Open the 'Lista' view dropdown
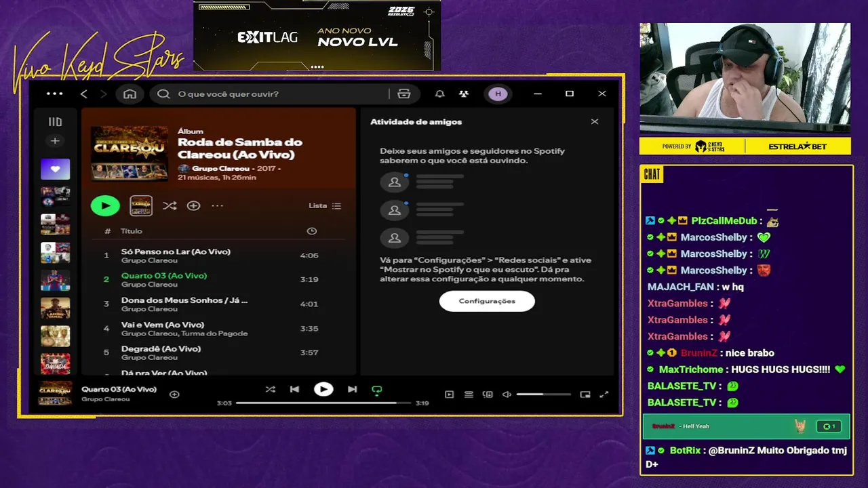Viewport: 868px width, 488px height. 325,205
